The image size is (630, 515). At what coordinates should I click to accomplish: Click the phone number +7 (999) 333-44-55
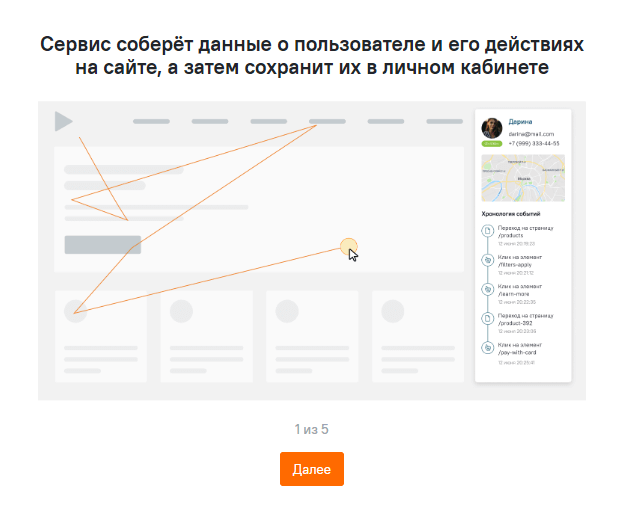pos(533,143)
